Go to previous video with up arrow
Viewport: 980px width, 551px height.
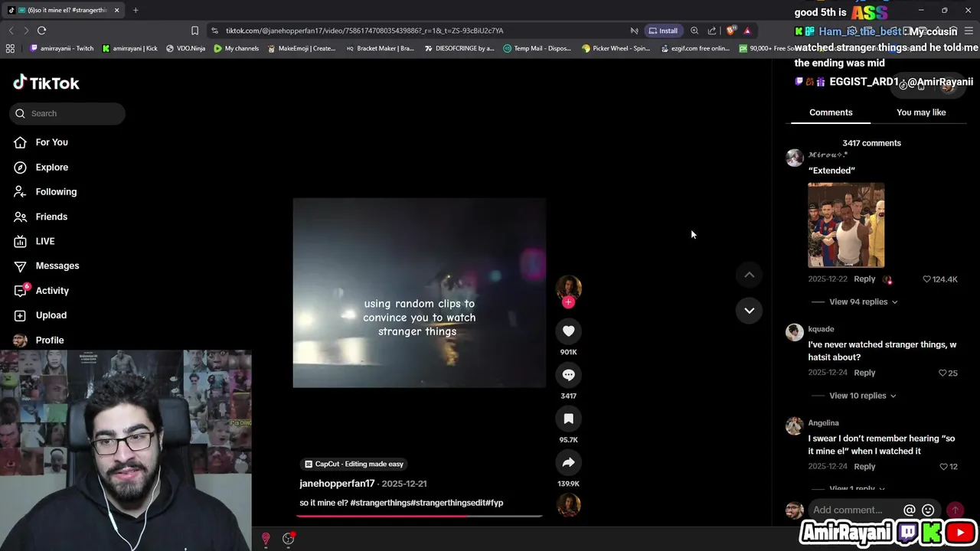pos(749,275)
